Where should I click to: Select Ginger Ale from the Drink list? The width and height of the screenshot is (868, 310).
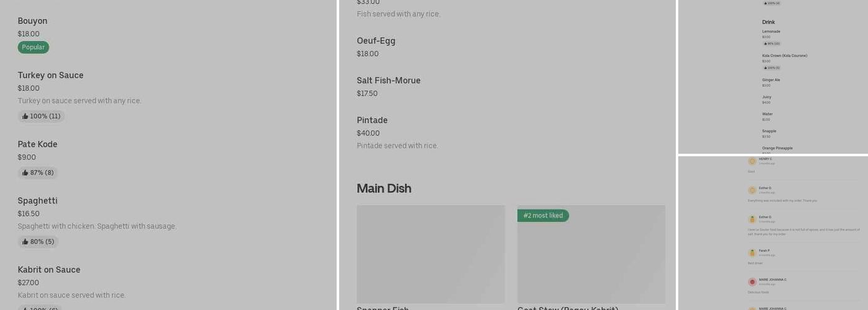pos(771,80)
